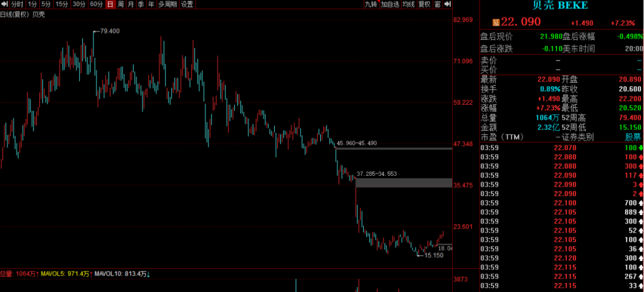Toggle the 九转 indicator
This screenshot has height=292, width=644.
[x=370, y=5]
